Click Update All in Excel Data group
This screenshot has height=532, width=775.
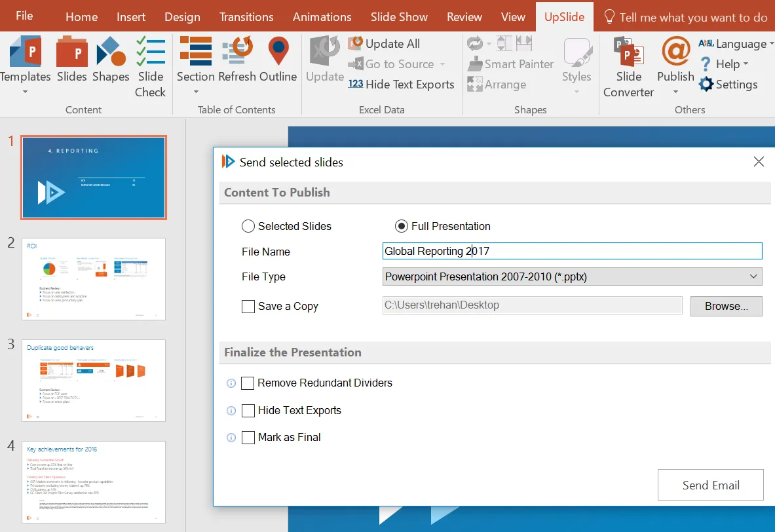click(386, 43)
